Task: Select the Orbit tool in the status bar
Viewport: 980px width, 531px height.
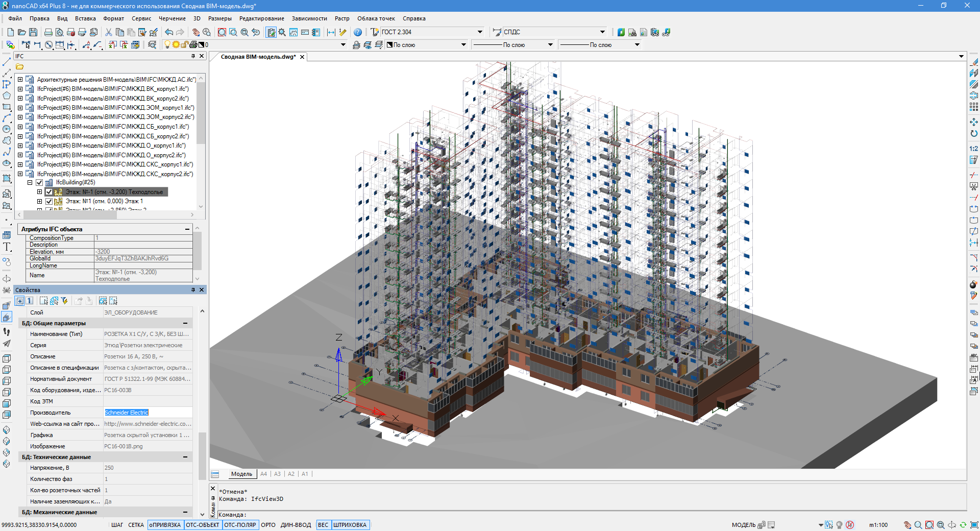Action: tap(951, 525)
